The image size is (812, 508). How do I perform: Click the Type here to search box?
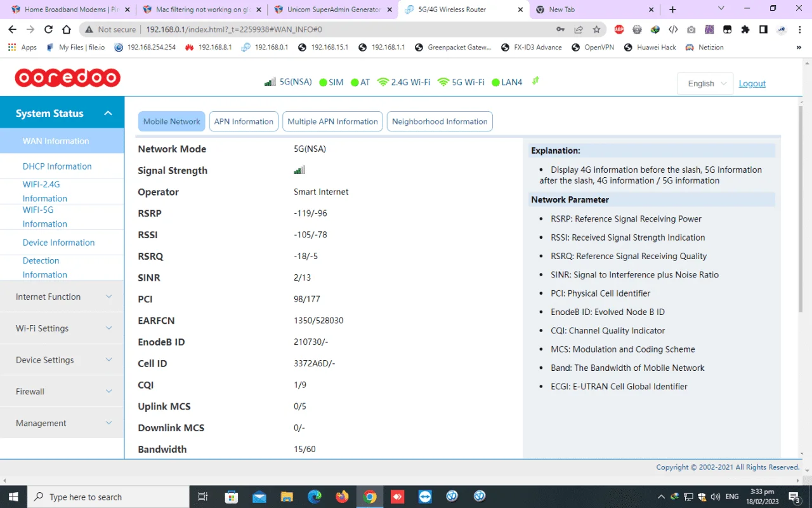click(108, 497)
